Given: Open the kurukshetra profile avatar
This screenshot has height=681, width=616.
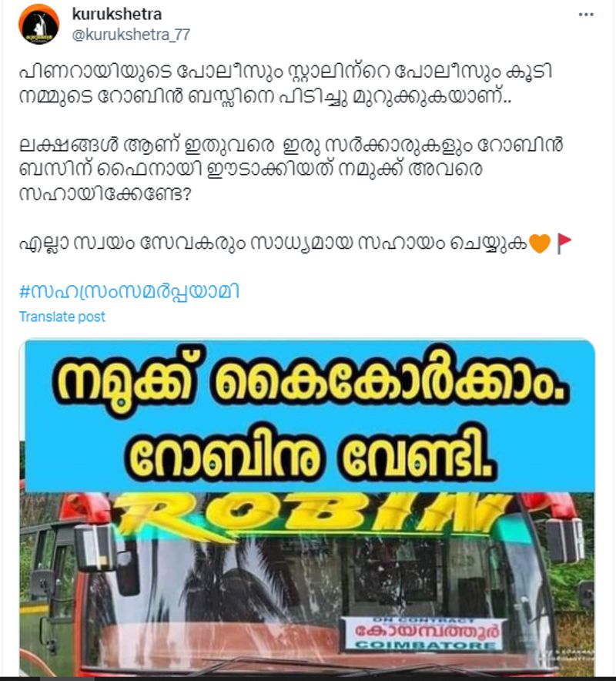Looking at the screenshot, I should click(x=38, y=25).
